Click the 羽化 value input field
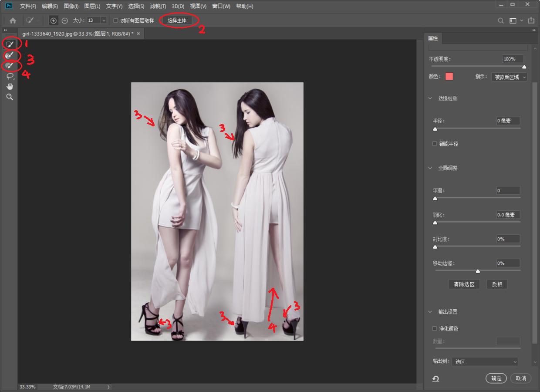Image resolution: width=540 pixels, height=392 pixels. (x=508, y=215)
